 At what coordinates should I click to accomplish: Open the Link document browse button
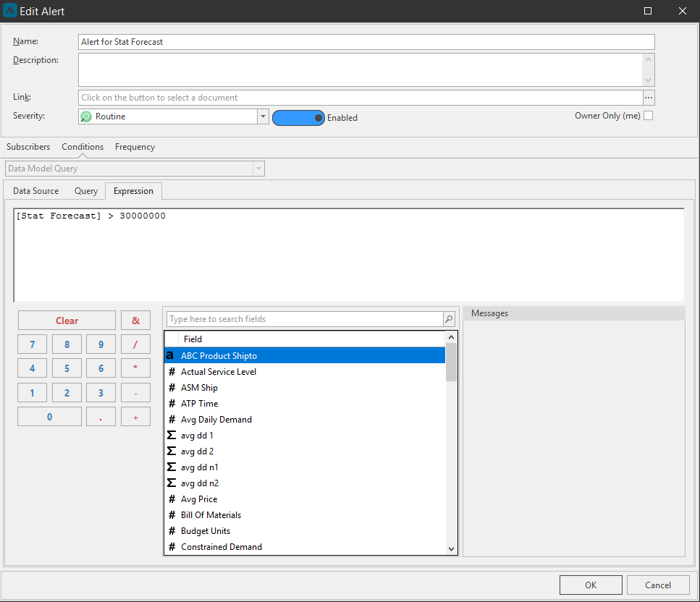click(x=649, y=98)
